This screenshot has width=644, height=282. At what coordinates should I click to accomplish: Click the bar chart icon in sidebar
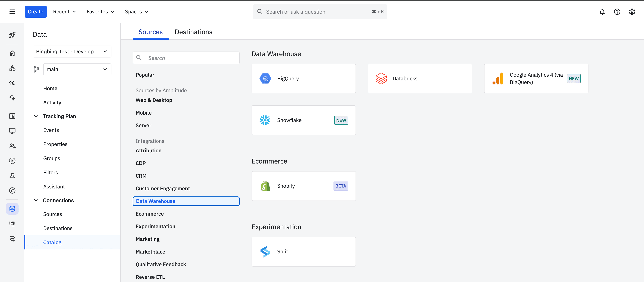click(x=12, y=116)
